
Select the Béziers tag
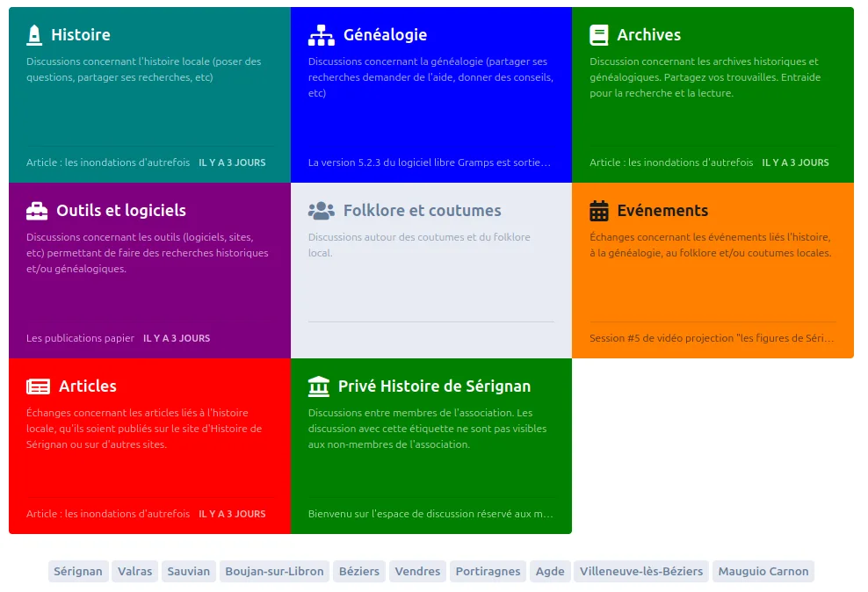(359, 572)
